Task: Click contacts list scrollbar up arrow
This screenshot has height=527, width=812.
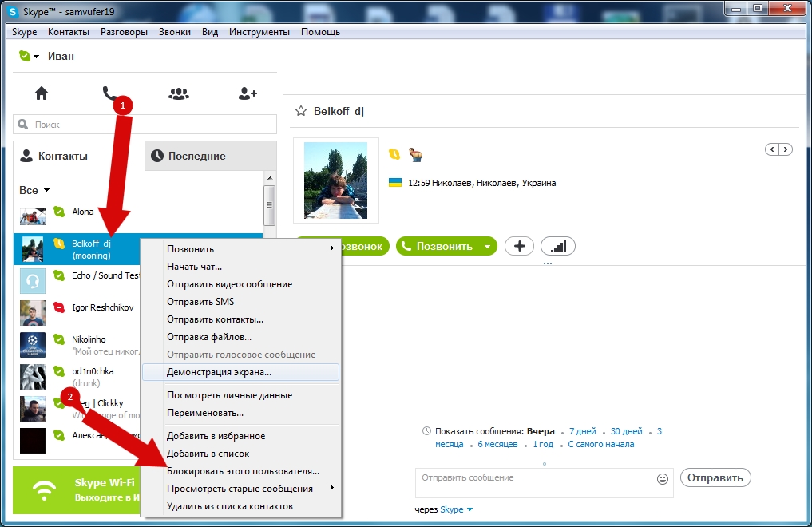Action: pos(269,178)
